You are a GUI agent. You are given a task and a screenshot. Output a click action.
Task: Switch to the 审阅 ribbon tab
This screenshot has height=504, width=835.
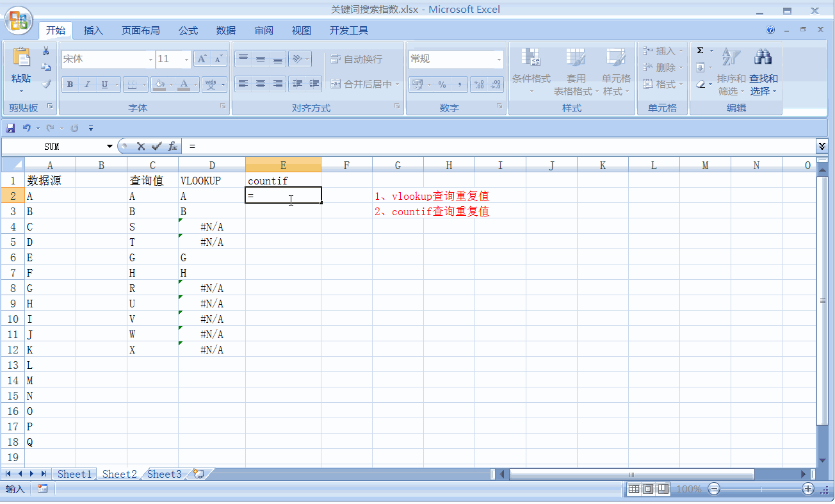(x=264, y=30)
